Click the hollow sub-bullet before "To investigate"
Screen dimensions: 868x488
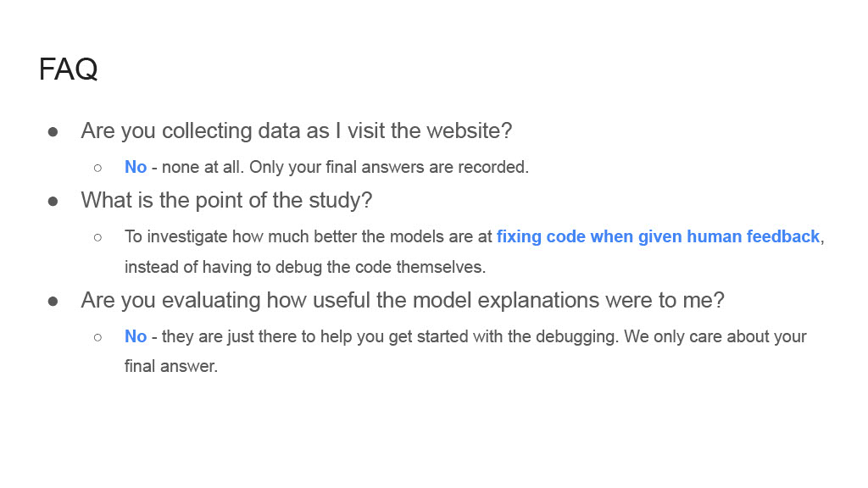point(98,237)
